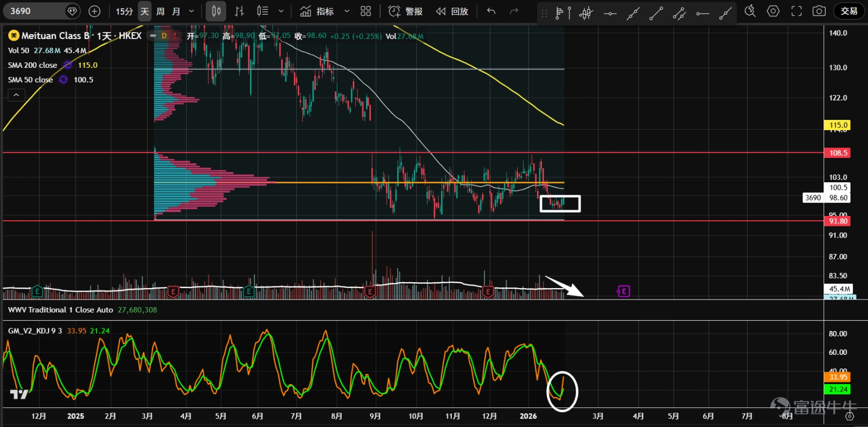868x427 pixels.
Task: Toggle the D data status indicator
Action: [164, 36]
